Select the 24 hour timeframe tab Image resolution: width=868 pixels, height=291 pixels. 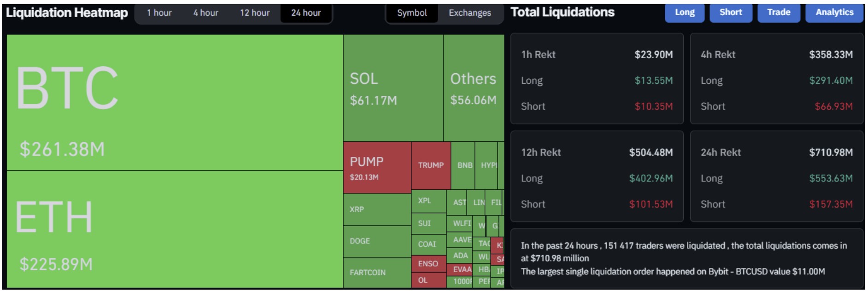coord(305,13)
